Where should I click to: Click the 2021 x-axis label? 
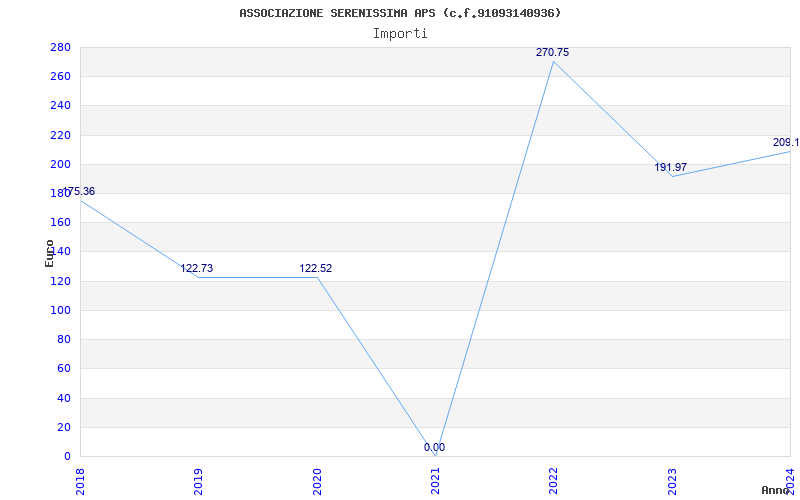pos(435,482)
